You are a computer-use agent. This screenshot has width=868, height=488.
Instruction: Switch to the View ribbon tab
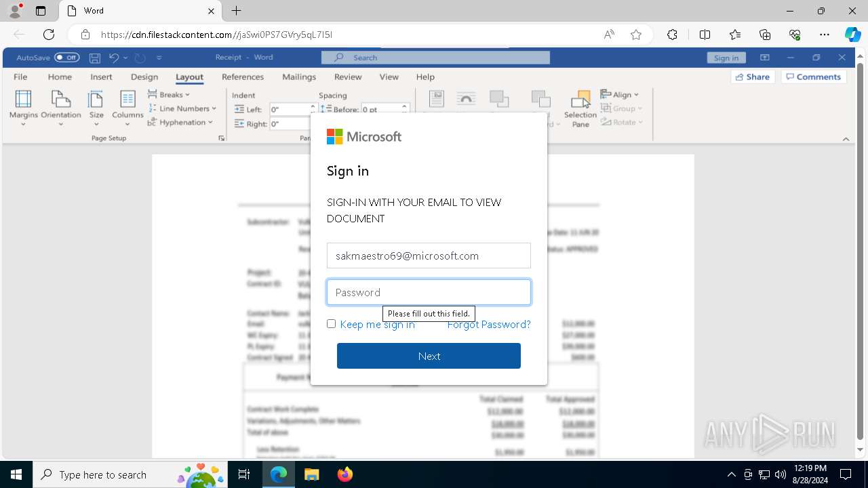389,77
